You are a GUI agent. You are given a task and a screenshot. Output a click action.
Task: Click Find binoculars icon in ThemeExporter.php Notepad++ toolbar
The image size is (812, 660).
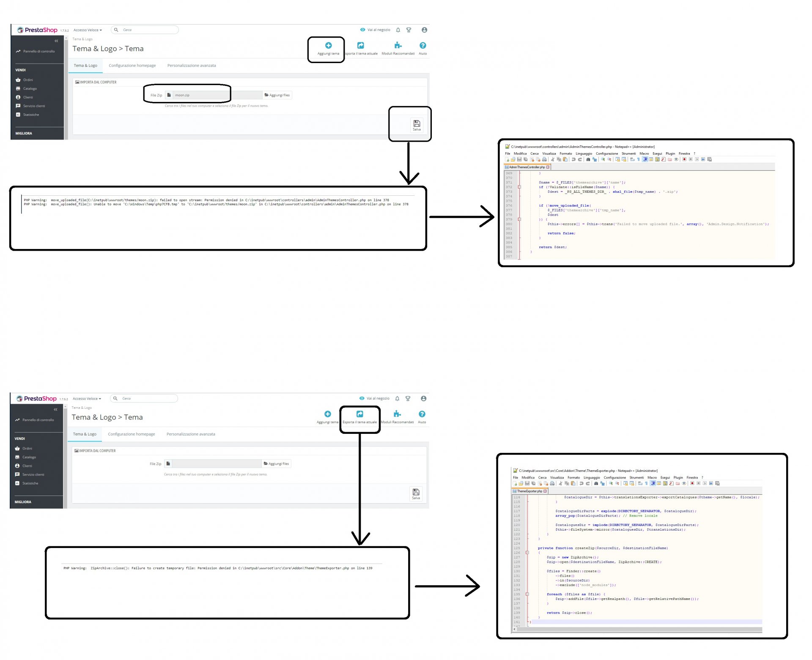(x=596, y=483)
